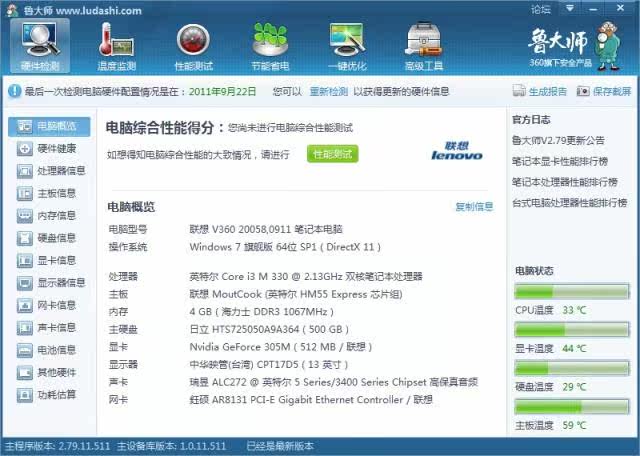The width and height of the screenshot is (640, 456).
Task: Select the 一键优化 one-click optimize icon
Action: coord(346,46)
